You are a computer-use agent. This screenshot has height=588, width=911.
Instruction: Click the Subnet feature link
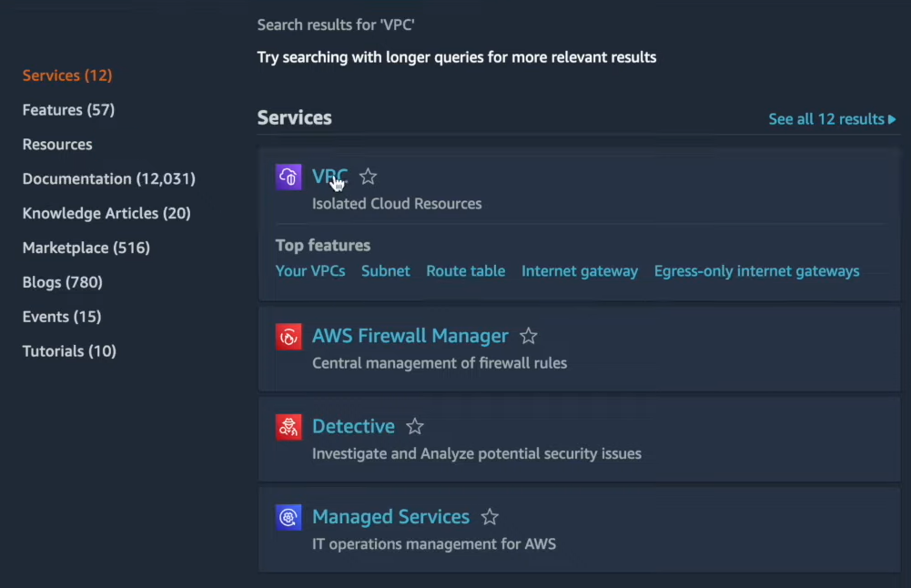[385, 270]
